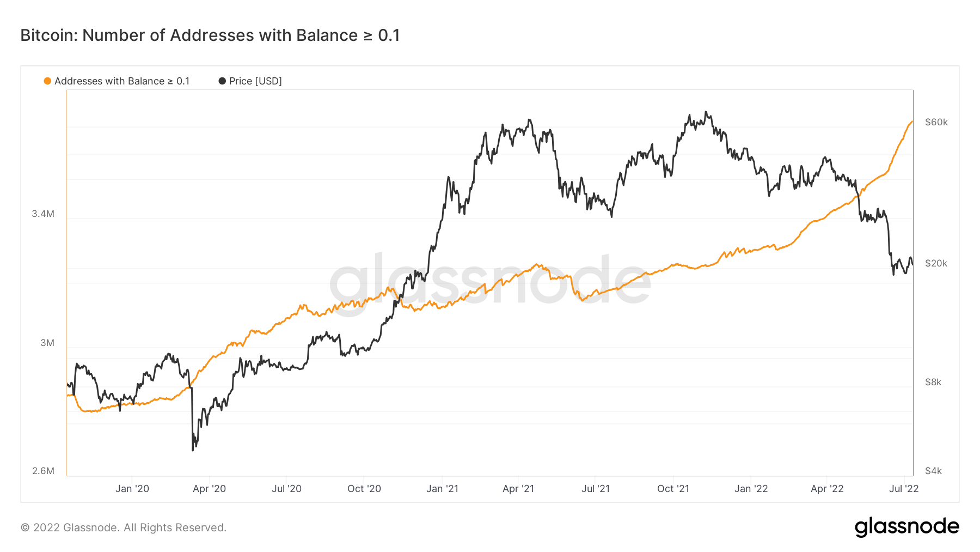Image resolution: width=980 pixels, height=552 pixels.
Task: Toggle the Price [USD] legend label
Action: click(x=255, y=81)
